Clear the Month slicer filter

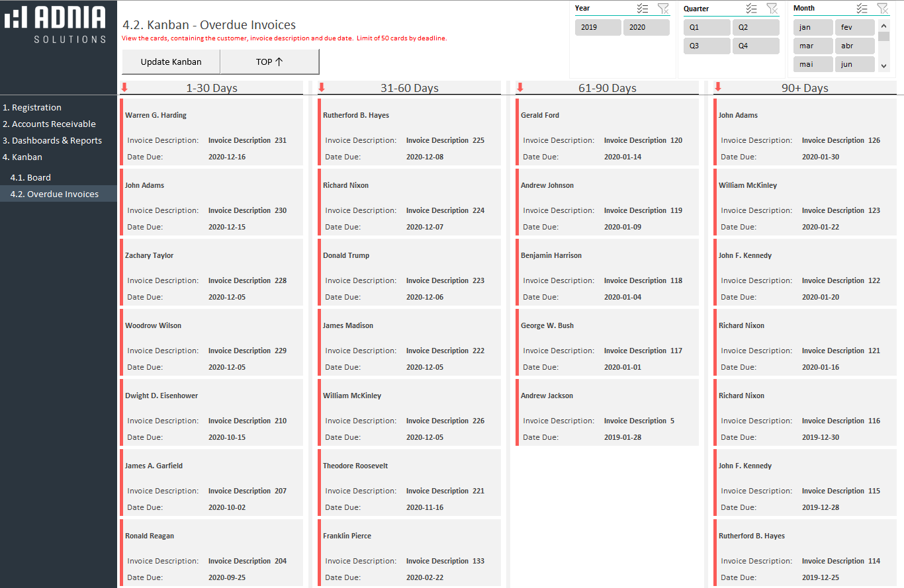point(882,9)
